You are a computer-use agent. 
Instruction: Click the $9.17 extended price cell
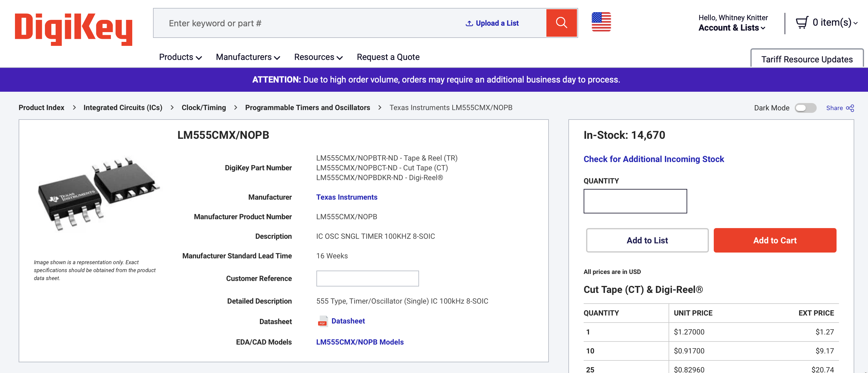pyautogui.click(x=825, y=351)
